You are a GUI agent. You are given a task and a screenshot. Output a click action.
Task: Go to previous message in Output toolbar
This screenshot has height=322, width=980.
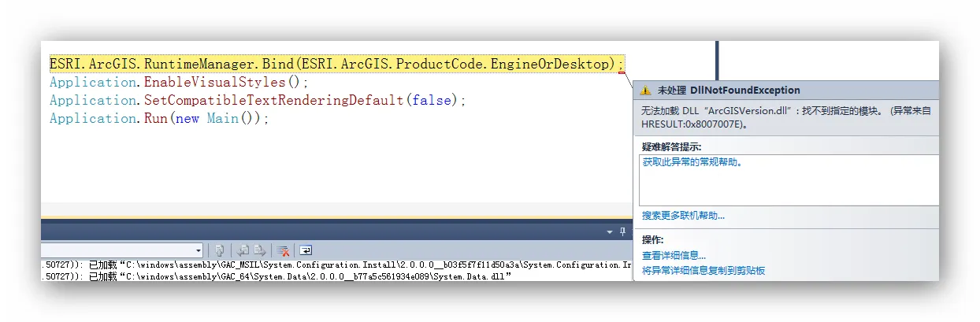(x=243, y=250)
